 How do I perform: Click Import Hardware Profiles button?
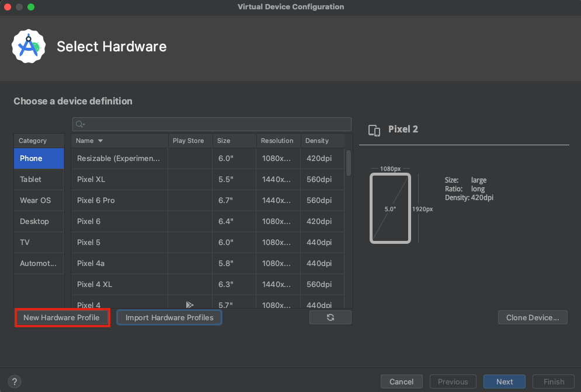point(169,317)
